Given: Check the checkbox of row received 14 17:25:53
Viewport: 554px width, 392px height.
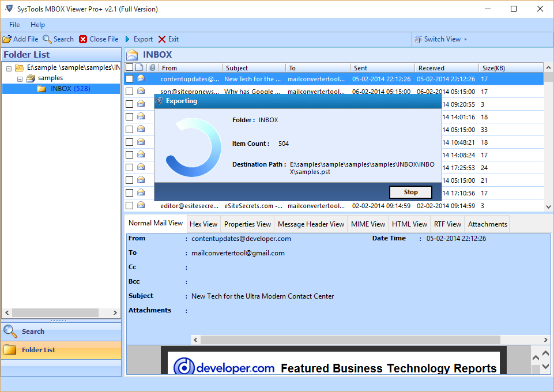Looking at the screenshot, I should 130,167.
